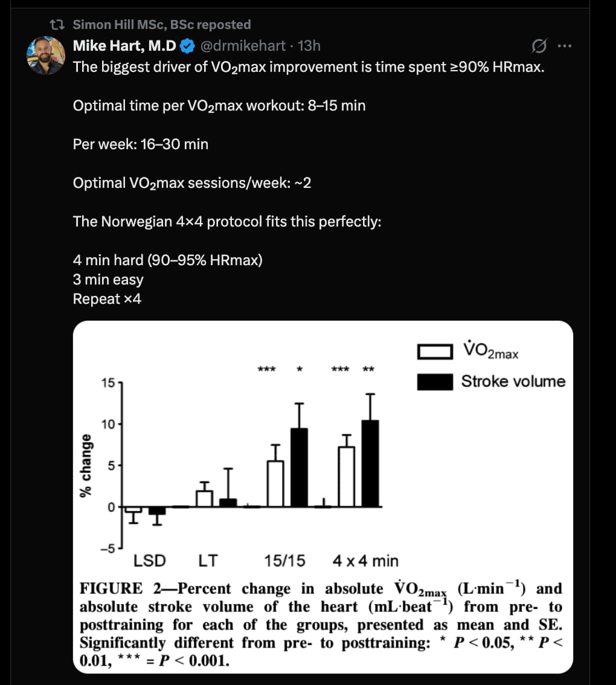616x685 pixels.
Task: Open the Simon Hill MSc, BSc reposted link
Action: coord(161,25)
